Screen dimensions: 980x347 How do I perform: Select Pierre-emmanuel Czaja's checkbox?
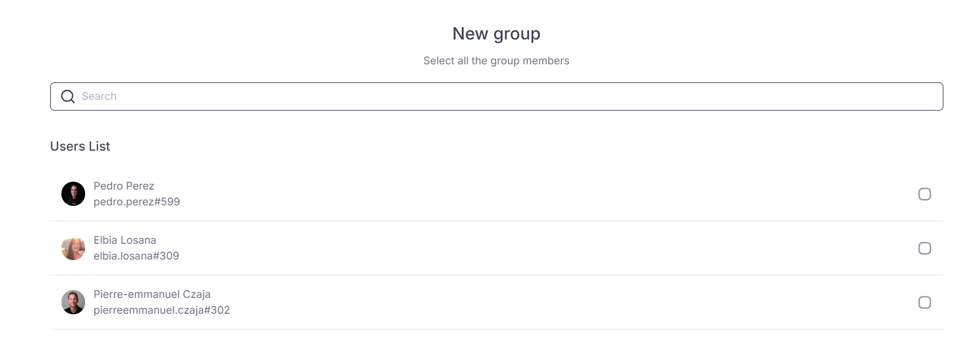click(924, 302)
